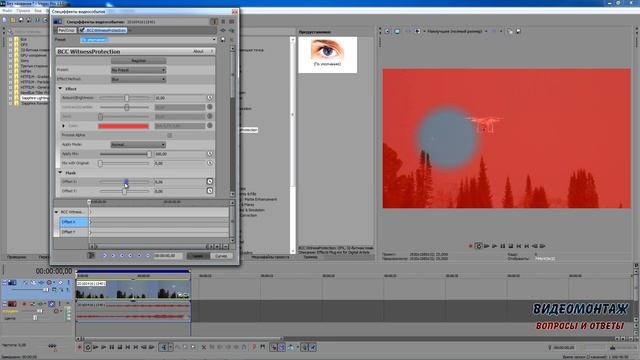Start playback in main timeline transport
Viewport: 640px width, 360px height.
click(x=104, y=347)
